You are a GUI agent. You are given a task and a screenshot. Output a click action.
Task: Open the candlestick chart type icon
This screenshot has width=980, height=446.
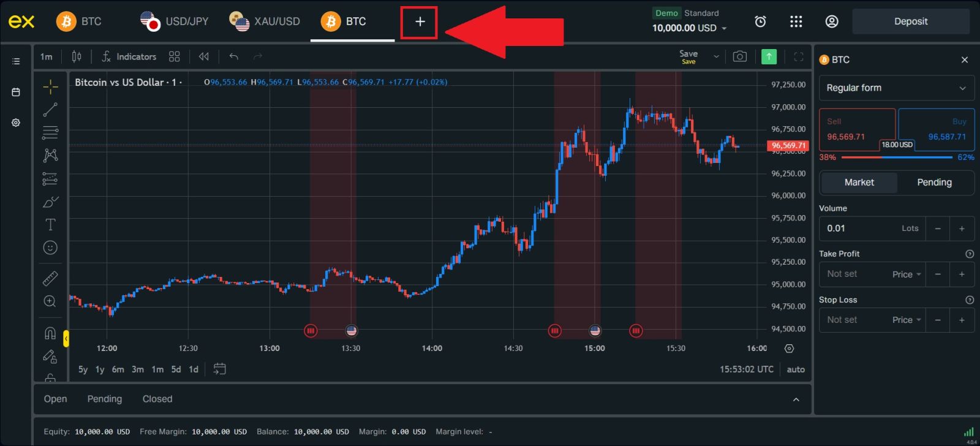click(77, 56)
